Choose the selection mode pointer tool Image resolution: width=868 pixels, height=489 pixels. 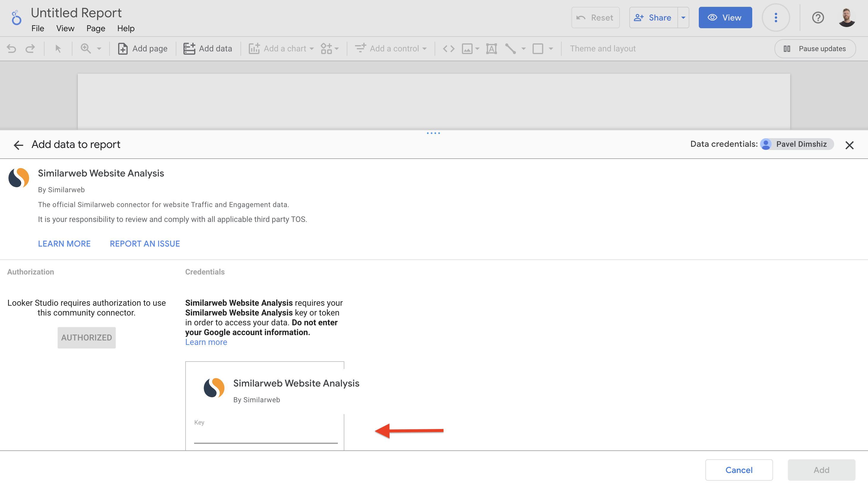tap(58, 48)
